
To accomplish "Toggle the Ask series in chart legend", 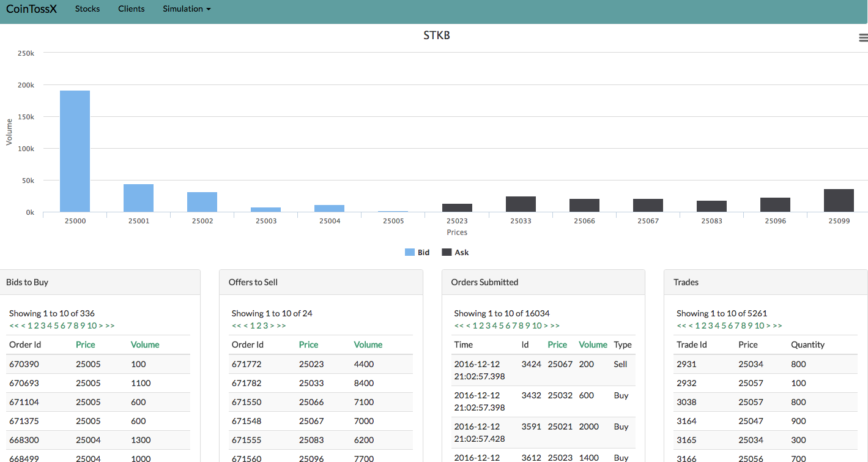I will [x=455, y=252].
